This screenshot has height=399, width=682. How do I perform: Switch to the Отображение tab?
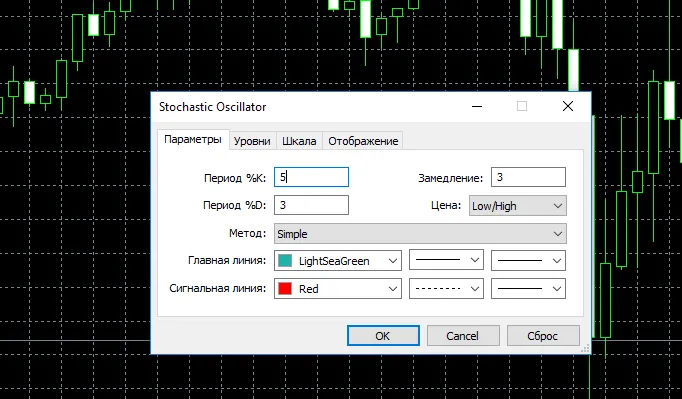coord(363,141)
